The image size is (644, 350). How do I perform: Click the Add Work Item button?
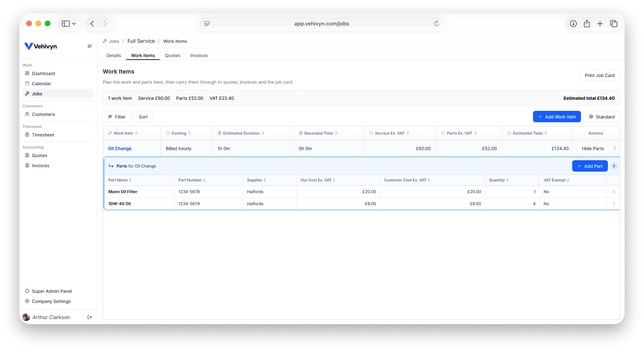pyautogui.click(x=557, y=117)
